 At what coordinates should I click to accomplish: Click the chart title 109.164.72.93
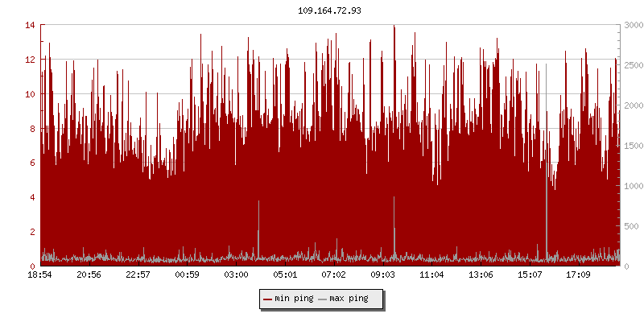pos(323,10)
